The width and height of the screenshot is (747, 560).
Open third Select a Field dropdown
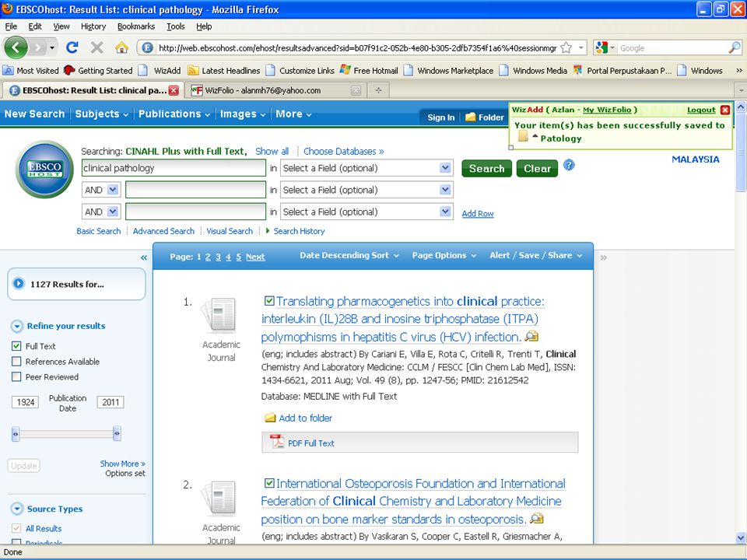click(x=366, y=212)
